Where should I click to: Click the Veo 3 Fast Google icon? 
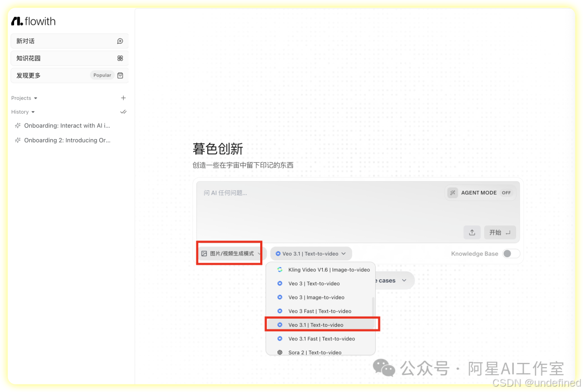click(280, 311)
